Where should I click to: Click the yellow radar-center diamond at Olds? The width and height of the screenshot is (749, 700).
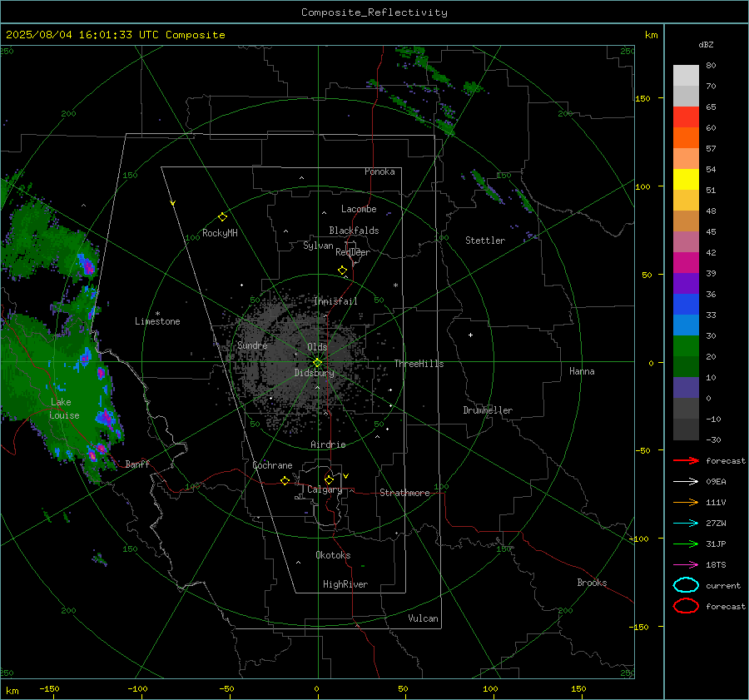317,363
